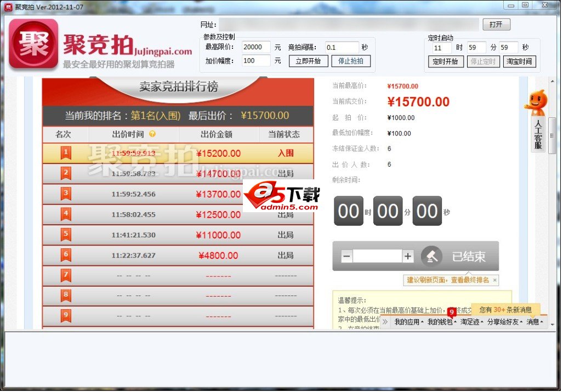This screenshot has width=563, height=392.
Task: Click rank 9 ribbon badge icon
Action: [x=66, y=316]
